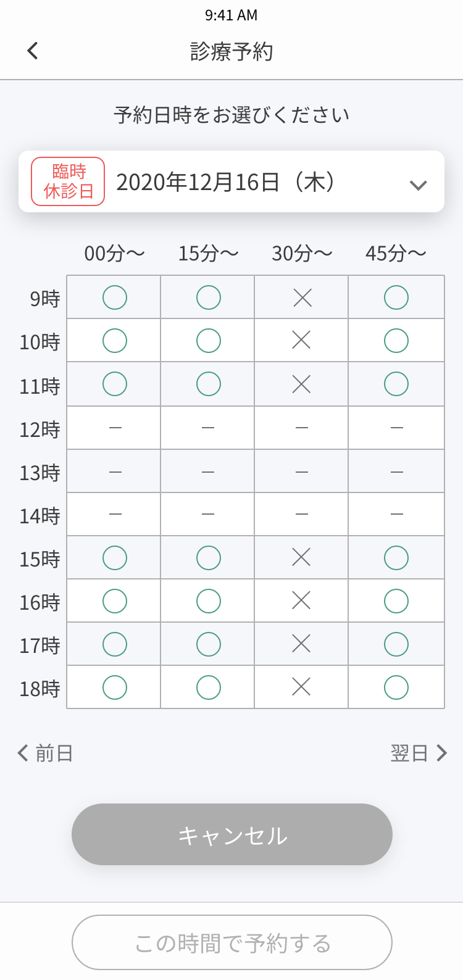Tap the unavailable 16時 30分 cross
The image size is (463, 980).
(301, 600)
